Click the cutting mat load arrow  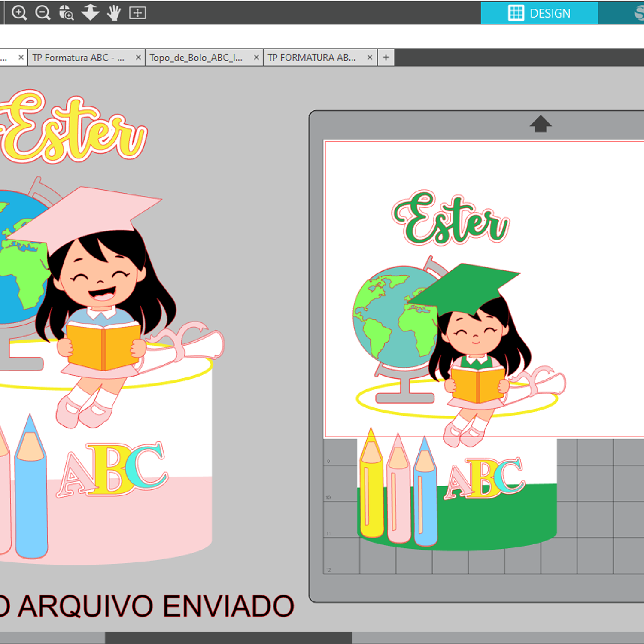[x=540, y=124]
